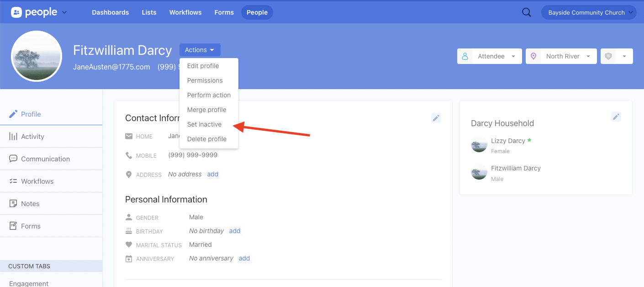The image size is (644, 287).
Task: Expand the Attendee status dropdown
Action: [x=489, y=56]
